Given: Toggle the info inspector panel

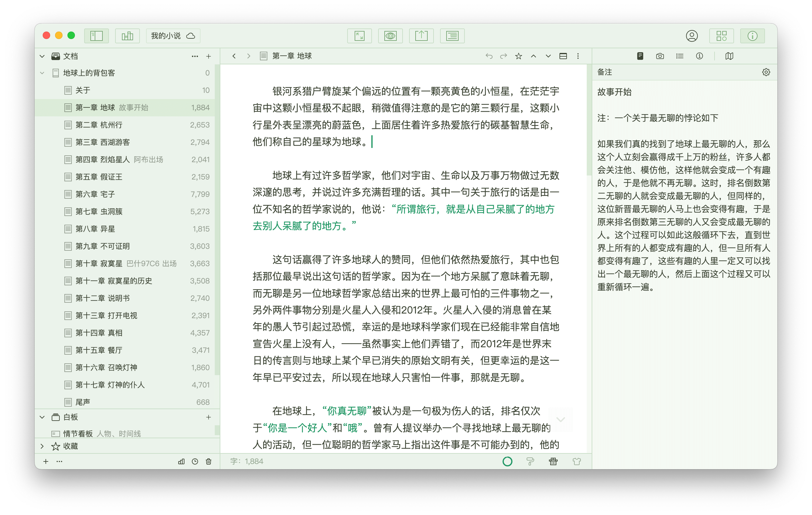Looking at the screenshot, I should pos(752,36).
